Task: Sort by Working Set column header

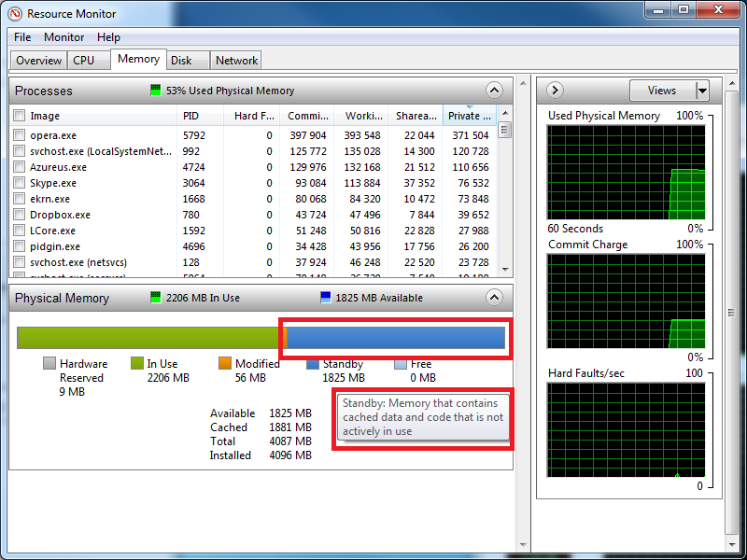Action: pos(361,116)
